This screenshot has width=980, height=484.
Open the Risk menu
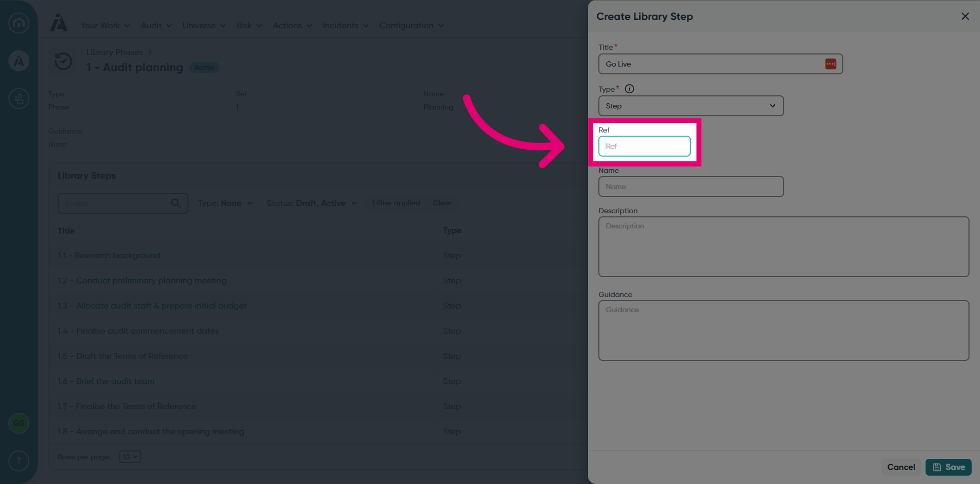(249, 26)
